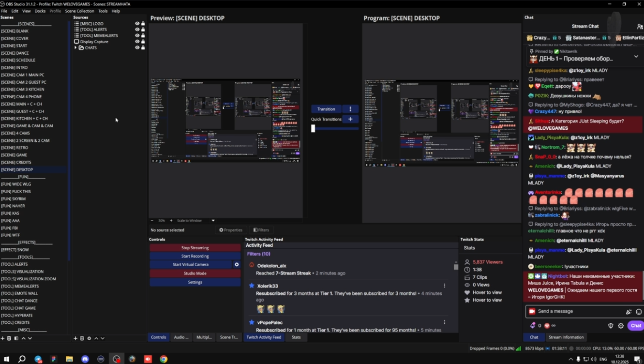
Task: Remove the selected scene with trash icon
Action: tap(9, 338)
